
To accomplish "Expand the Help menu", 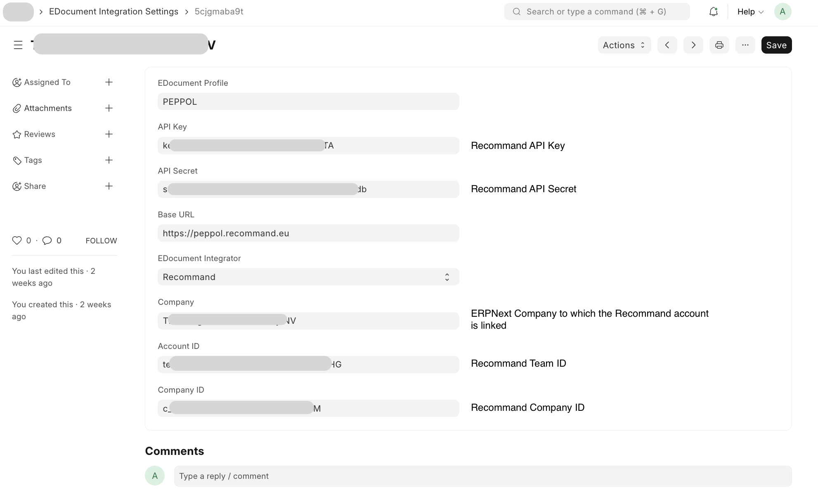I will [x=749, y=12].
